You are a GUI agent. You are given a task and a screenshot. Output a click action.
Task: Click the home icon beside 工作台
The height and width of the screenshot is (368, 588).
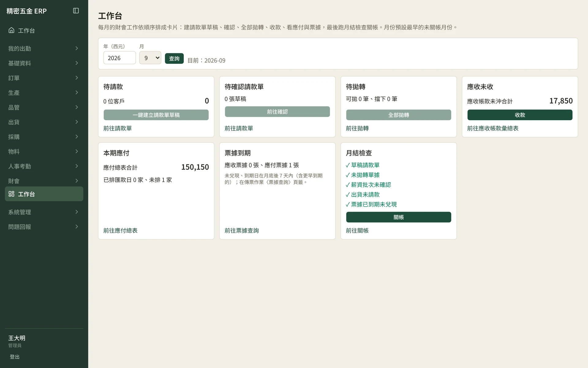pyautogui.click(x=11, y=30)
